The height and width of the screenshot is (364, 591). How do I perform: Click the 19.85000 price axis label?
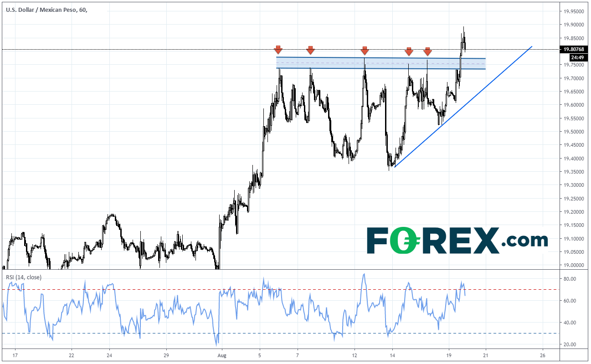574,38
